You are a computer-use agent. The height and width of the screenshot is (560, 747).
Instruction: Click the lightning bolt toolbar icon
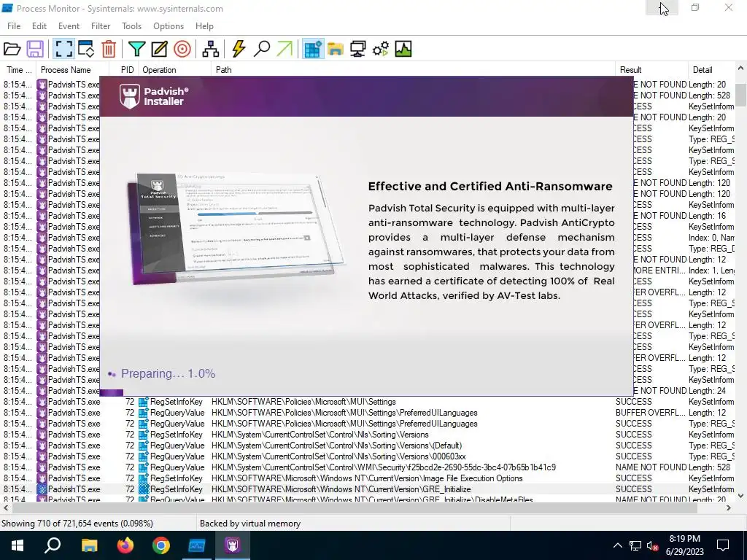tap(239, 49)
